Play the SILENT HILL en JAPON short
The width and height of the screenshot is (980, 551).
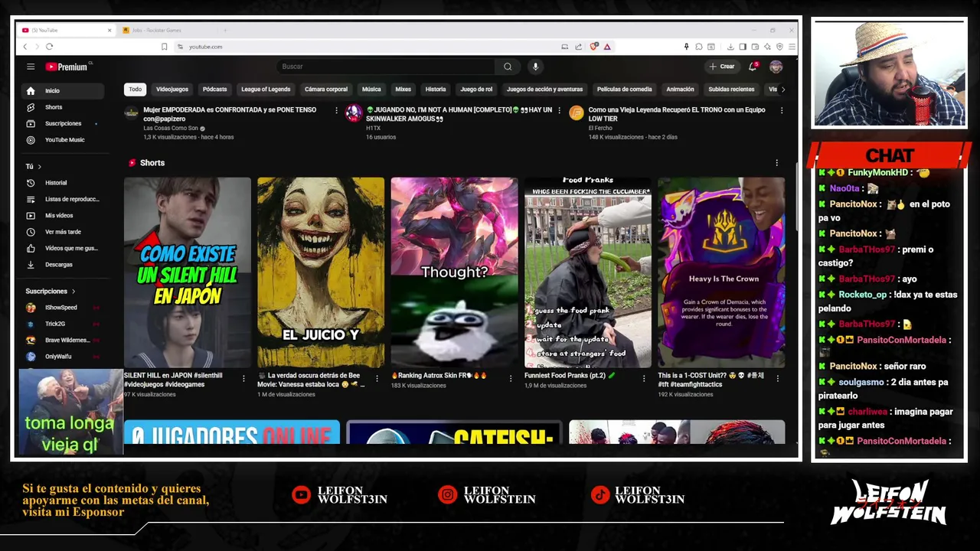(x=188, y=272)
